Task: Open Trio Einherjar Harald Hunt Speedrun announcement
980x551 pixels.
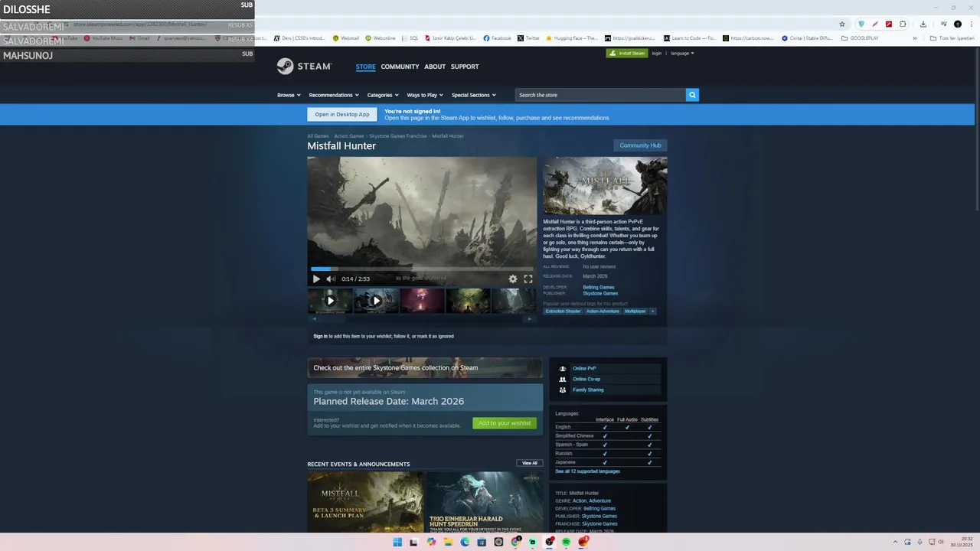Action: pos(484,502)
